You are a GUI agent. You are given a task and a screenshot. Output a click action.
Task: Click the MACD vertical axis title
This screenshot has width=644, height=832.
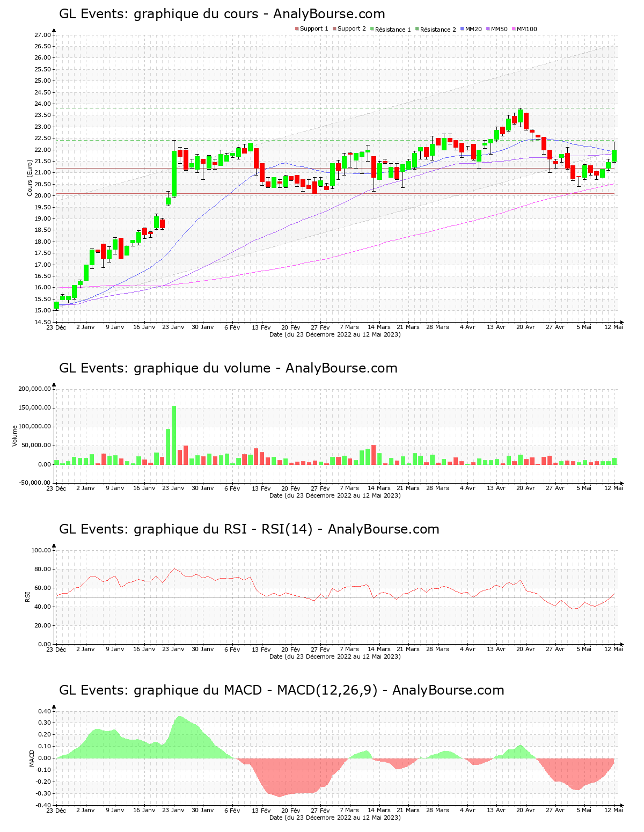point(32,758)
